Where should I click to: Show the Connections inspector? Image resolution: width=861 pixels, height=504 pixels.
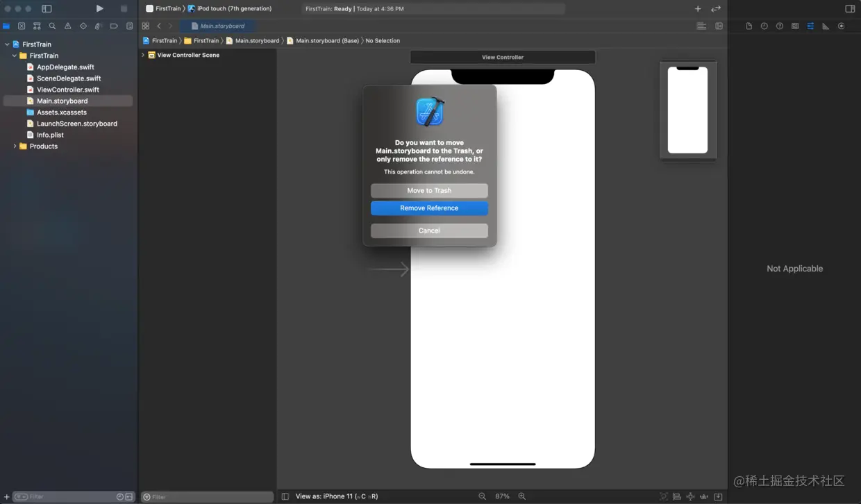coord(841,26)
